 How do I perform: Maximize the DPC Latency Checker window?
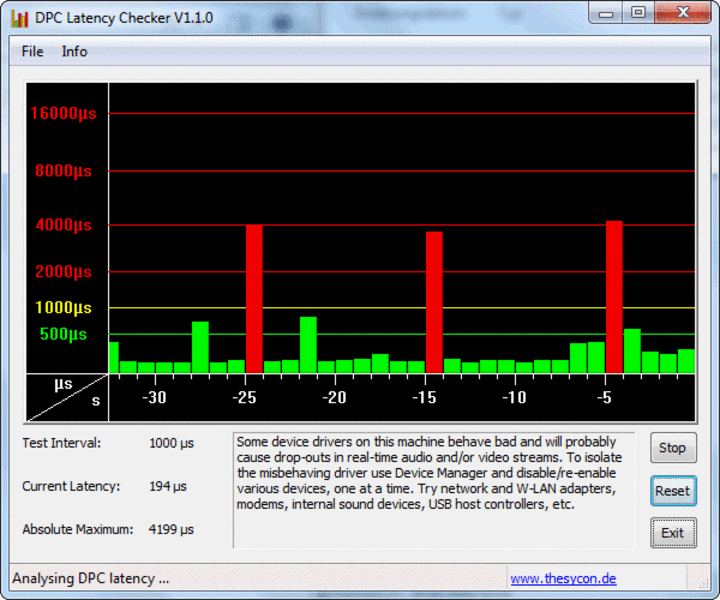point(638,13)
